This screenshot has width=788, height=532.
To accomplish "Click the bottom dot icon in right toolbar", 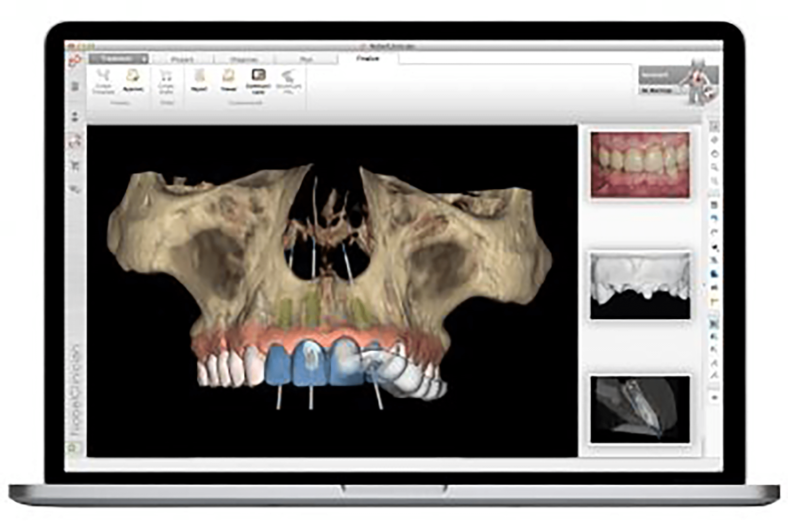I will (714, 397).
